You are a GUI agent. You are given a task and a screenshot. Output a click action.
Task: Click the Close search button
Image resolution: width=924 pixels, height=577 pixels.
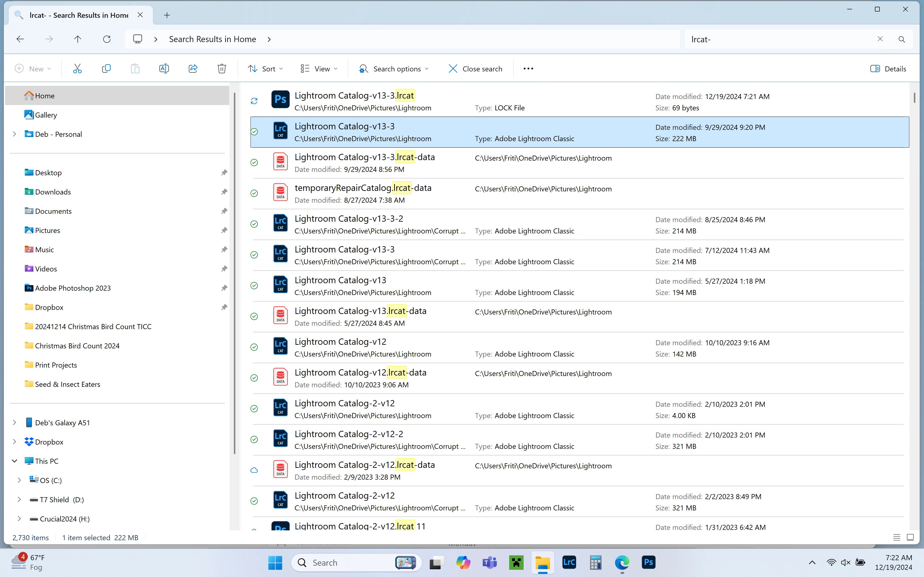475,69
